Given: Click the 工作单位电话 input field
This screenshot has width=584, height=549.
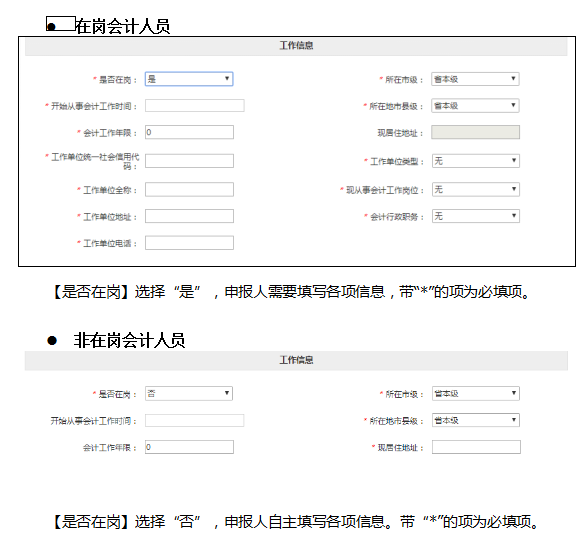Looking at the screenshot, I should click(189, 243).
